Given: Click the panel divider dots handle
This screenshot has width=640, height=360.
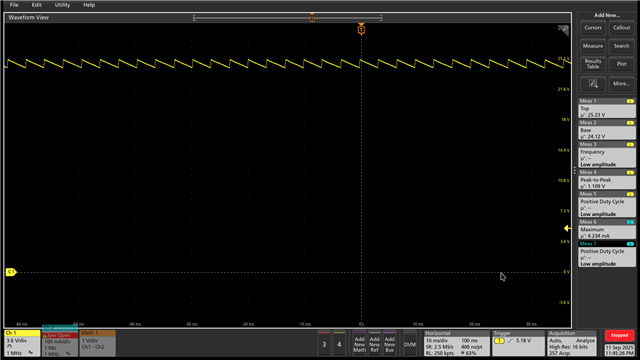Looking at the screenshot, I should (x=574, y=171).
